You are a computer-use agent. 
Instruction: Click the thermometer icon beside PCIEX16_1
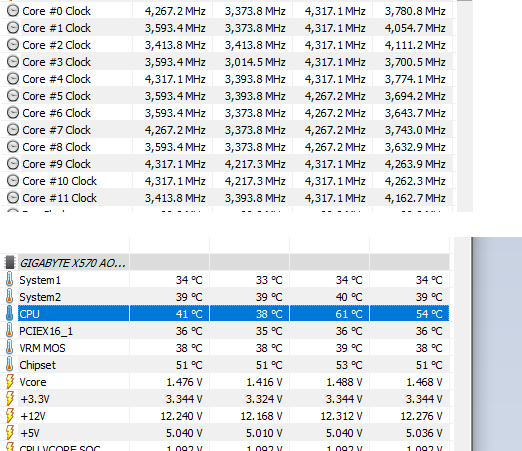click(x=9, y=331)
